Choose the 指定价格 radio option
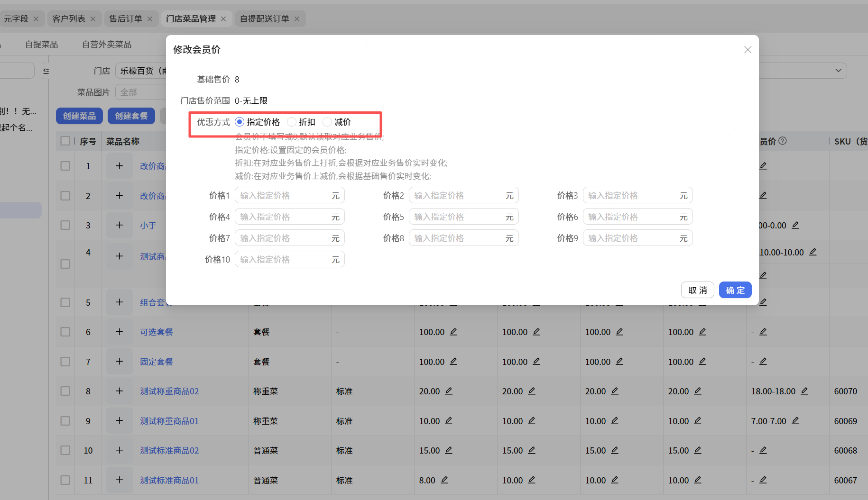868x500 pixels. [x=240, y=122]
